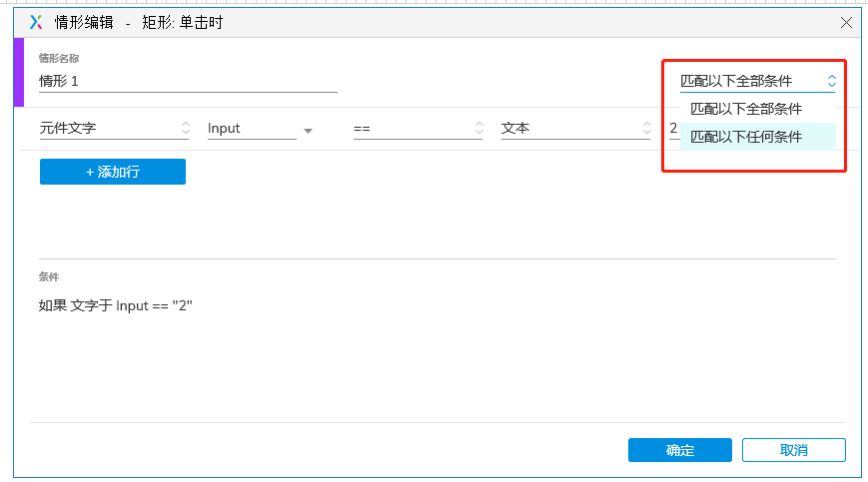The height and width of the screenshot is (482, 868).
Task: Edit the 情形名称 field containing 情形 1
Action: (188, 81)
